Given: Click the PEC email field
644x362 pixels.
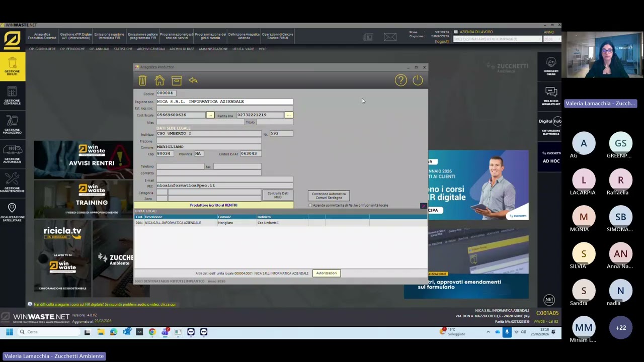Looking at the screenshot, I should pos(224,186).
